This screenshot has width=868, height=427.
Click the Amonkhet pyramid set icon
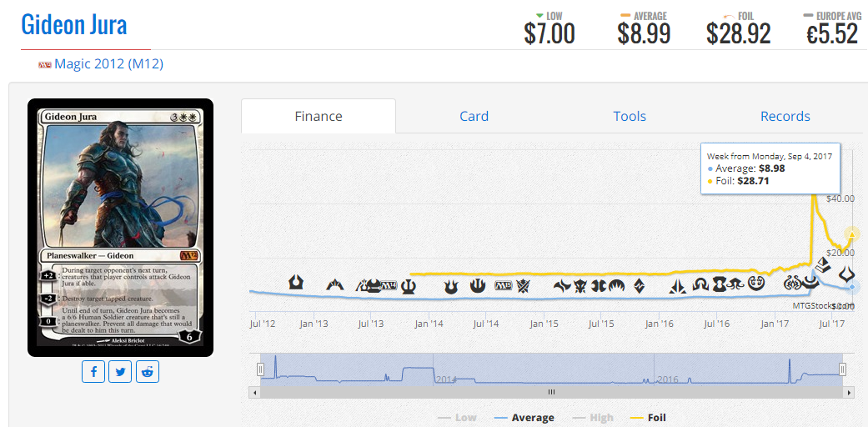tap(823, 265)
